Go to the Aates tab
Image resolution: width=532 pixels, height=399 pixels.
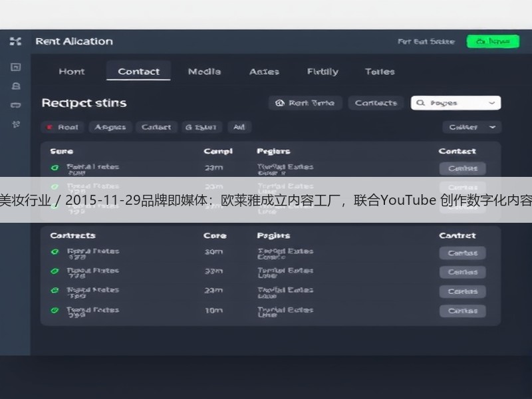pos(264,72)
